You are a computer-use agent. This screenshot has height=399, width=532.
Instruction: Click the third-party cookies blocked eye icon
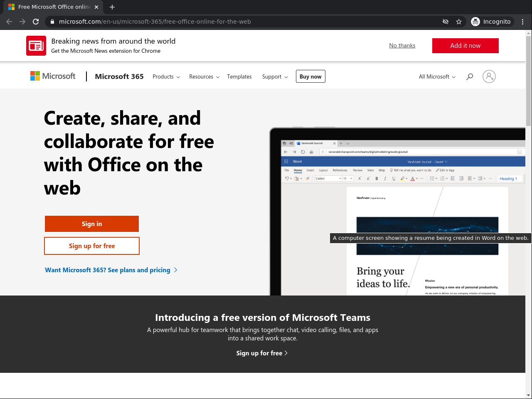coord(446,22)
